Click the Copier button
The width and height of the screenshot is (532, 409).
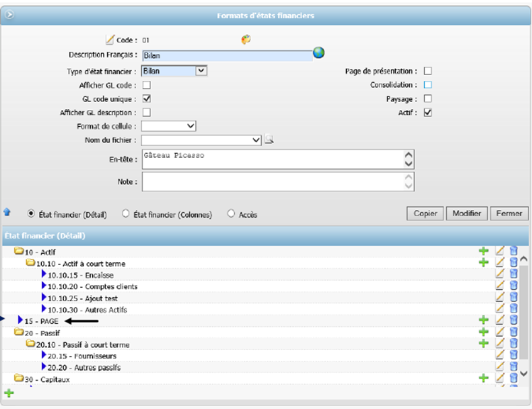pyautogui.click(x=425, y=213)
